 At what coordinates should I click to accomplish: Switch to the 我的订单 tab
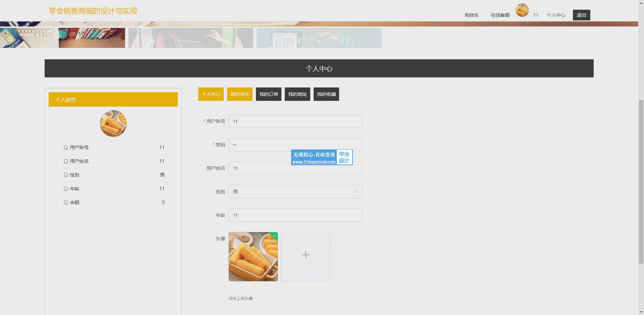(x=269, y=94)
